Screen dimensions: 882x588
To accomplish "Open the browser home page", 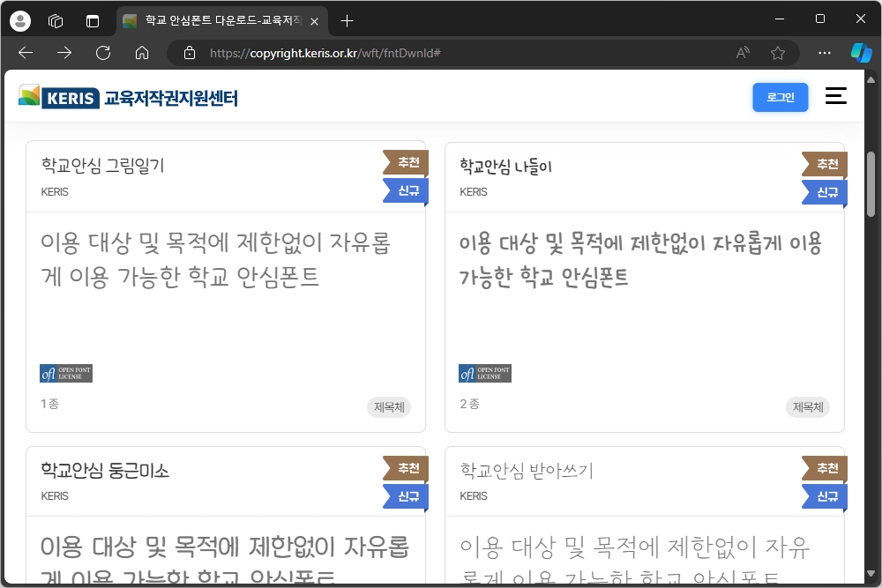I will (142, 53).
